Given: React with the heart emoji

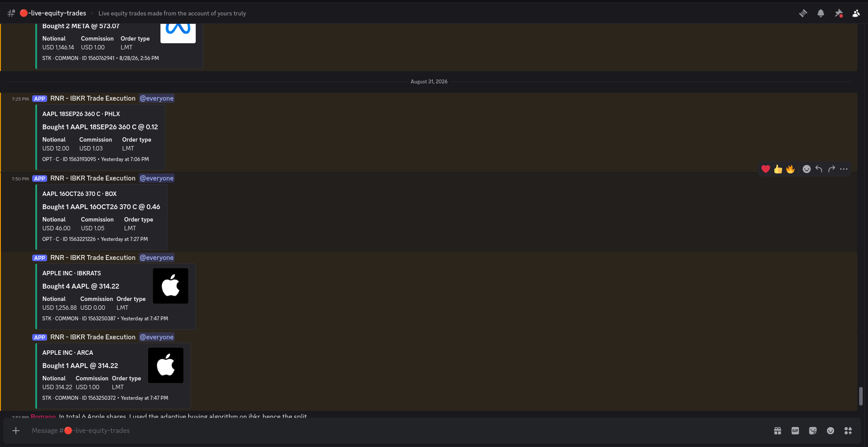Looking at the screenshot, I should [766, 169].
